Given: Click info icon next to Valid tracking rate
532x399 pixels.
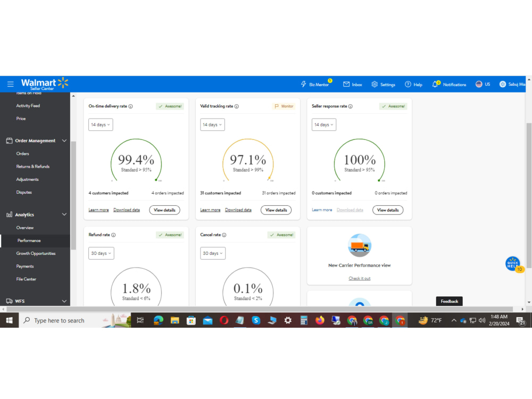Looking at the screenshot, I should coord(237,106).
